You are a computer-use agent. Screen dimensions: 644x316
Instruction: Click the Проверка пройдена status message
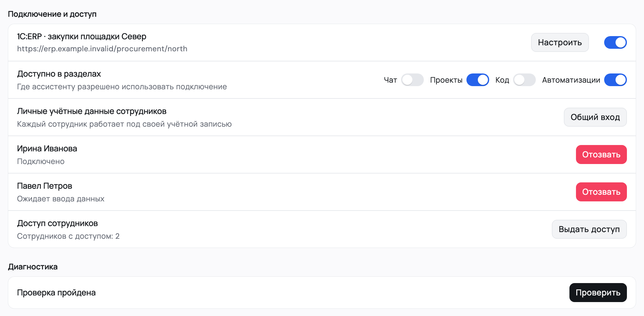[x=56, y=293]
